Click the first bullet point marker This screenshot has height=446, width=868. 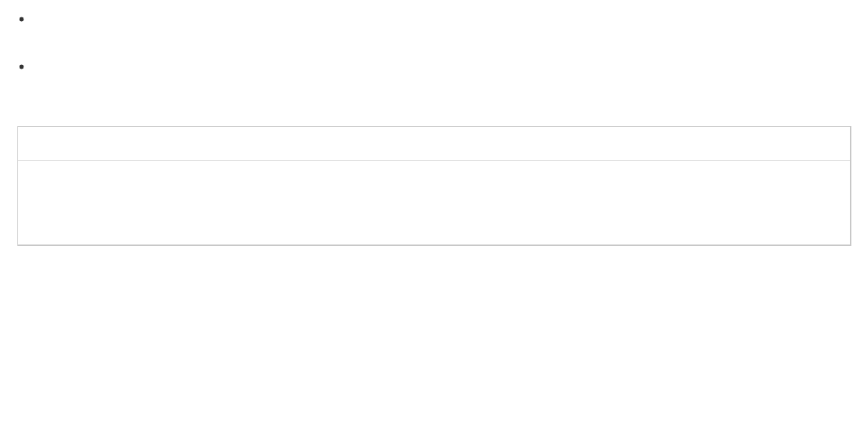tap(22, 20)
